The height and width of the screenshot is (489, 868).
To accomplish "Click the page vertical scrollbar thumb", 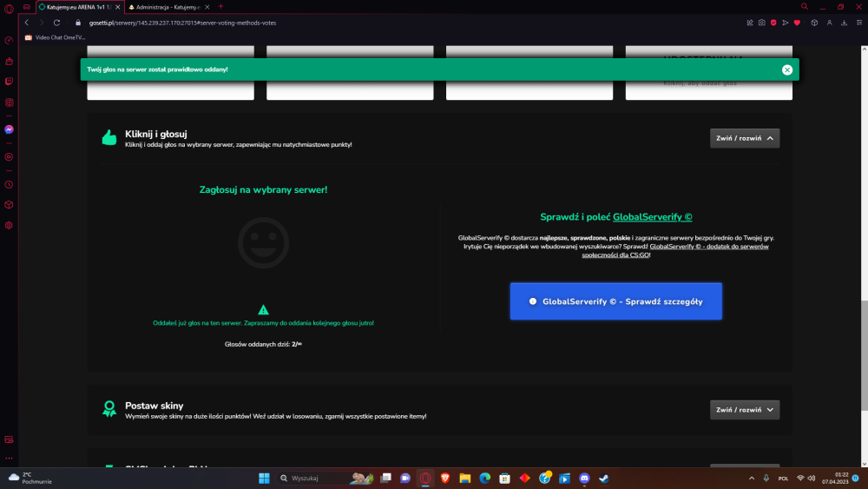I will [x=865, y=355].
